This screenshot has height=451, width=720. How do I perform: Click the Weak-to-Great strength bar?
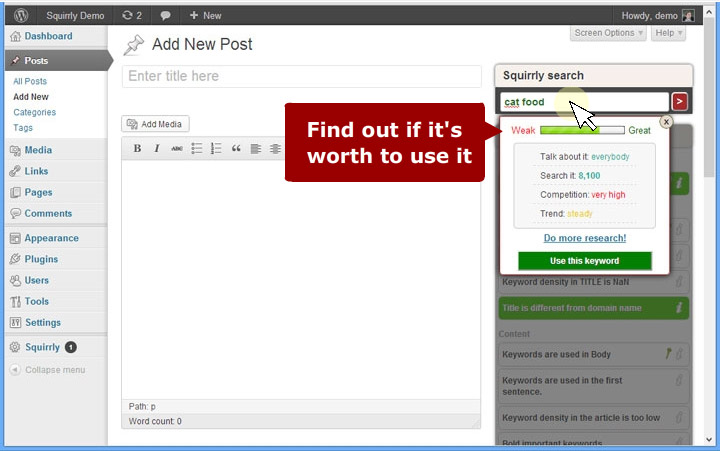pyautogui.click(x=582, y=130)
